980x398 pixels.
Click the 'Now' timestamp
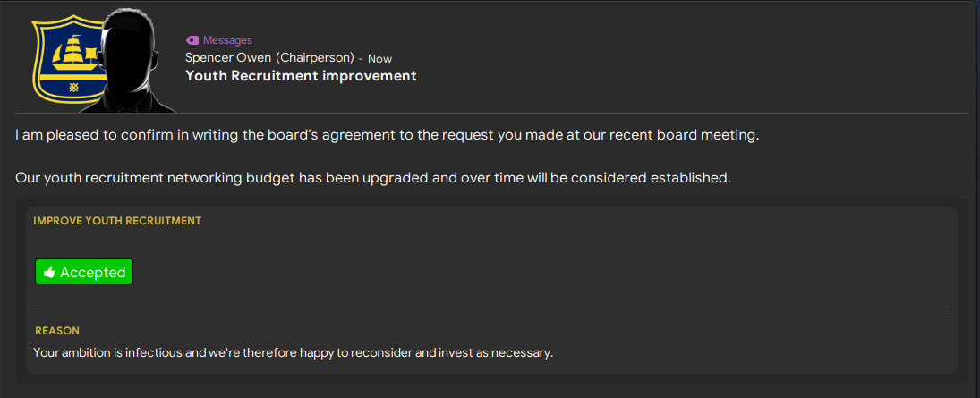click(x=380, y=59)
